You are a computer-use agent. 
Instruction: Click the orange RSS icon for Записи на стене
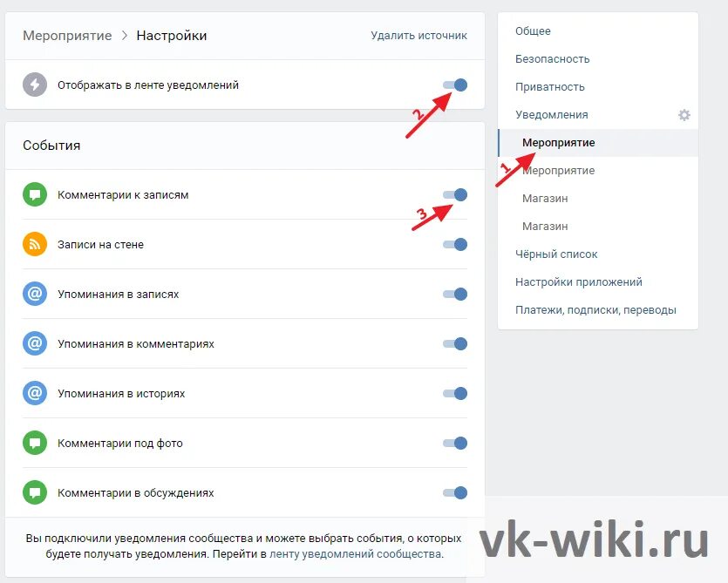coord(35,245)
